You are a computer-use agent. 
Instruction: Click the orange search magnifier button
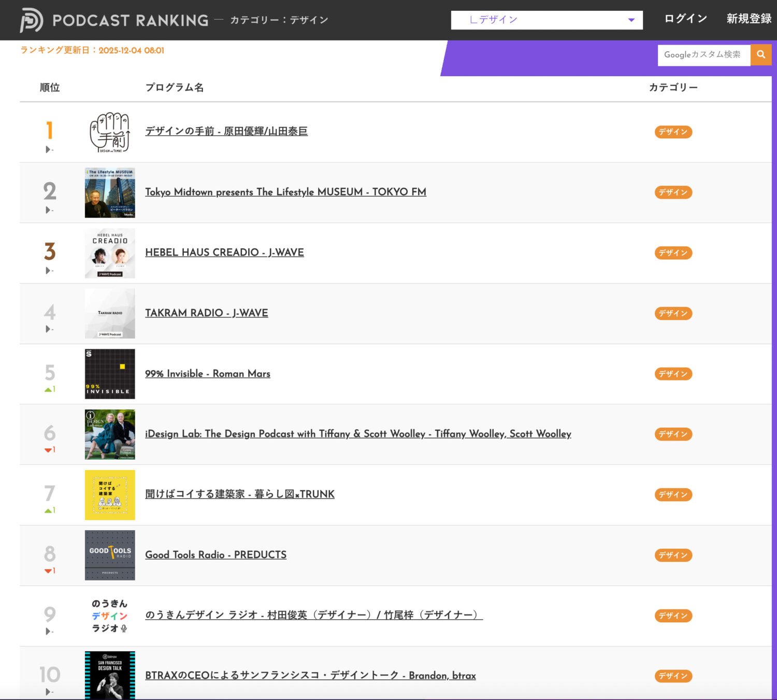pyautogui.click(x=761, y=55)
